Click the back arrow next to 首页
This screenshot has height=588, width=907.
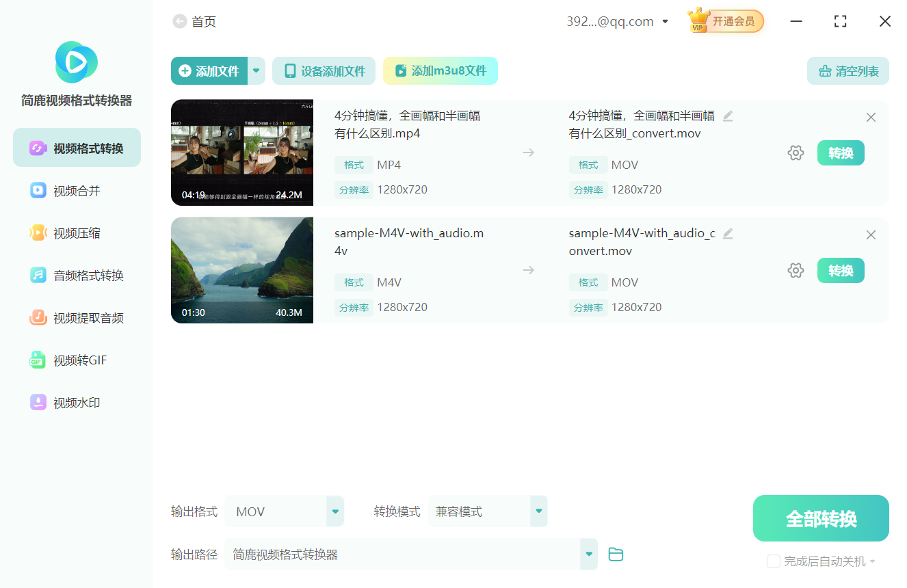179,21
